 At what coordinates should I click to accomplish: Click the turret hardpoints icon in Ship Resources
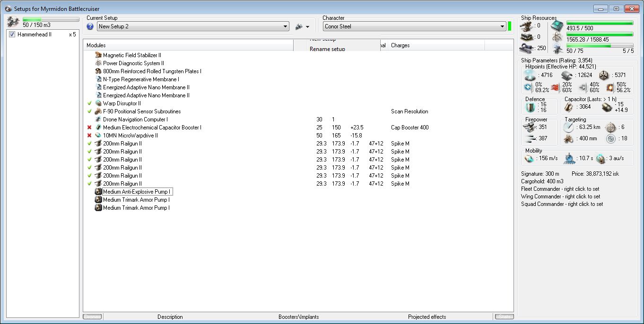[x=526, y=26]
